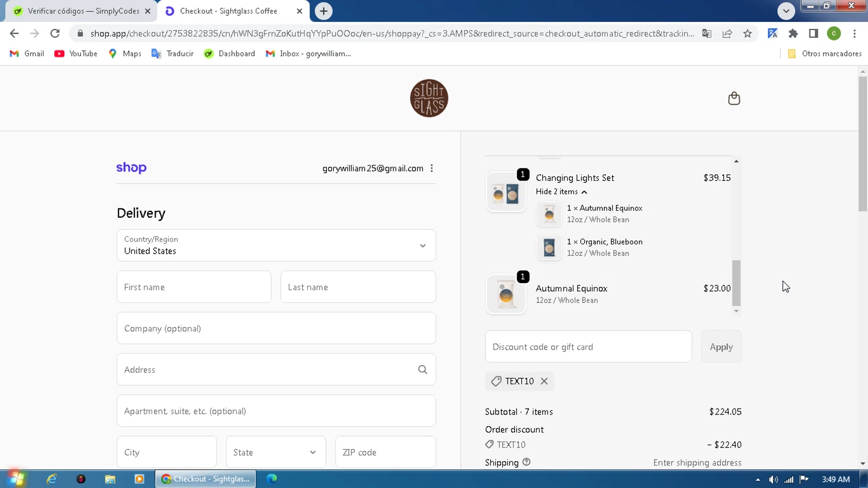This screenshot has width=868, height=488.
Task: Close the Verificar códigos SimplyCodes tab
Action: [148, 11]
